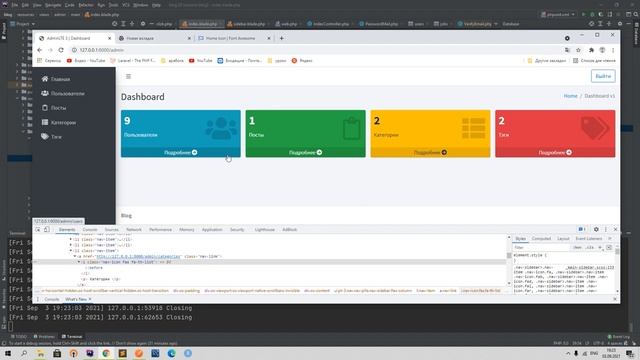Open the browser extensions puzzle icon
Screen dimensions: 640x360
[591, 50]
